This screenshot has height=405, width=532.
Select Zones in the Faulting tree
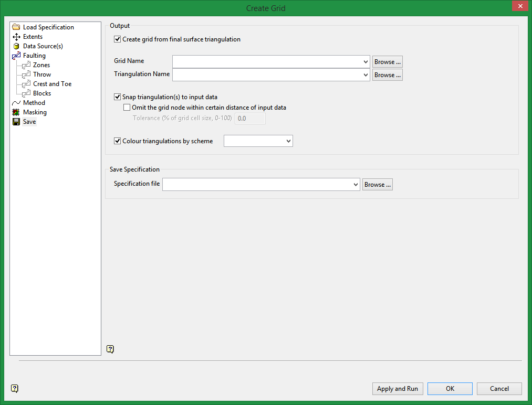[x=41, y=65]
